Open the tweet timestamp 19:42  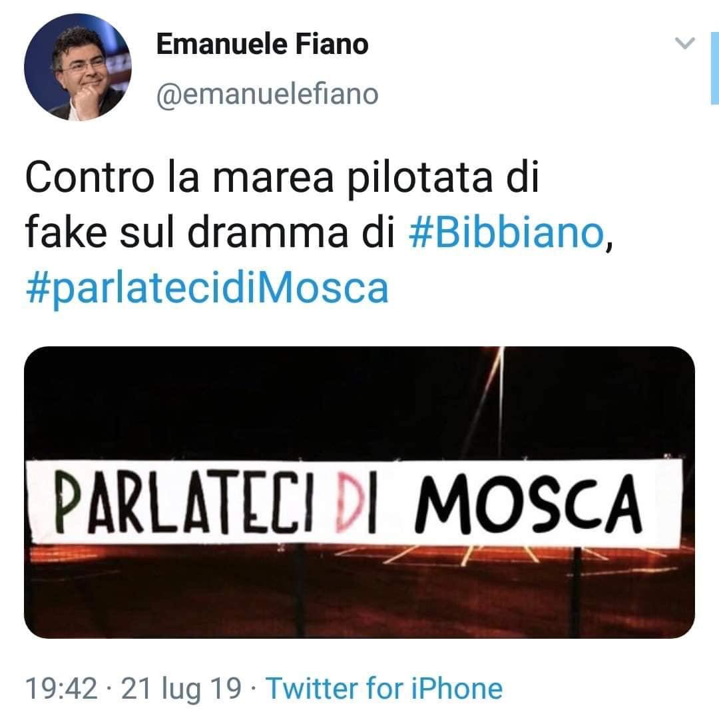61,687
